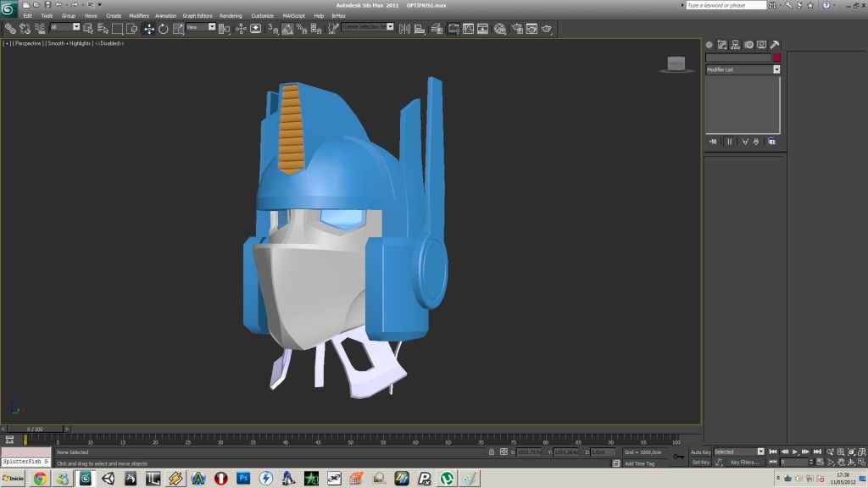Click the Bind to Space Warp tool

(40, 29)
